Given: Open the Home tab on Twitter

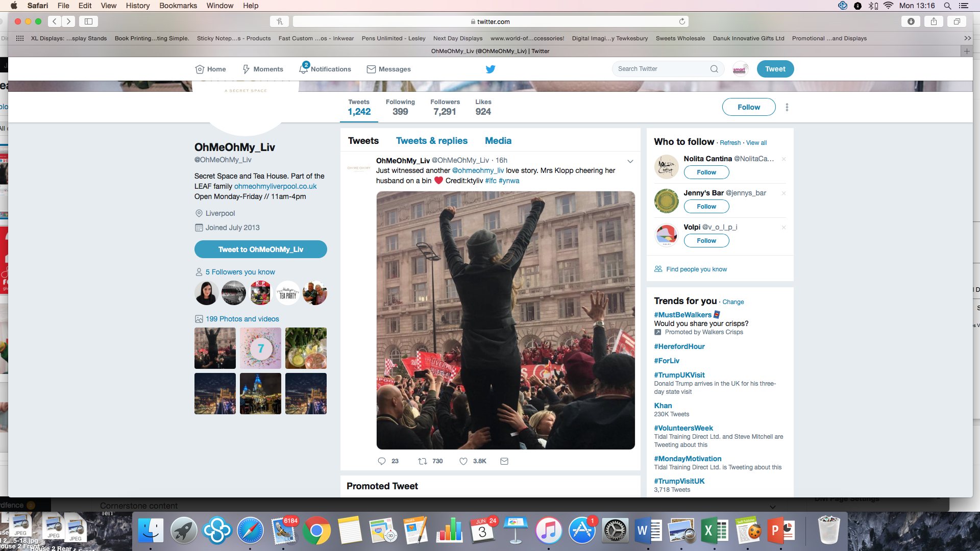Looking at the screenshot, I should (x=210, y=69).
